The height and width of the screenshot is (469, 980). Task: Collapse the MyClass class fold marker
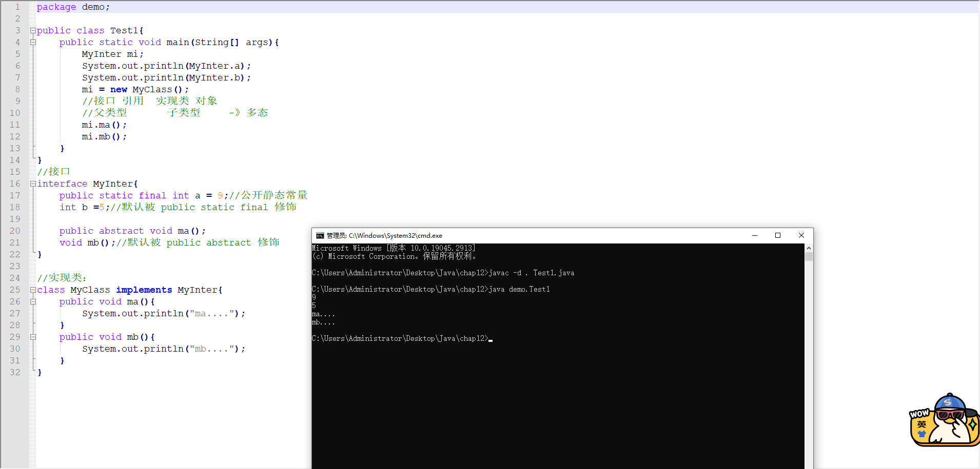point(33,290)
